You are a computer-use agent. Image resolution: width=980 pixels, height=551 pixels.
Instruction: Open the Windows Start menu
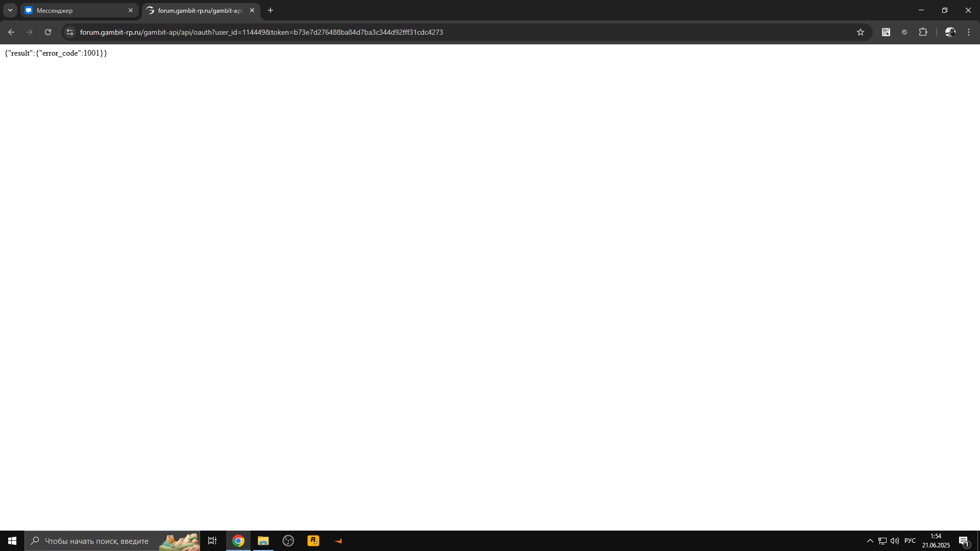(12, 541)
